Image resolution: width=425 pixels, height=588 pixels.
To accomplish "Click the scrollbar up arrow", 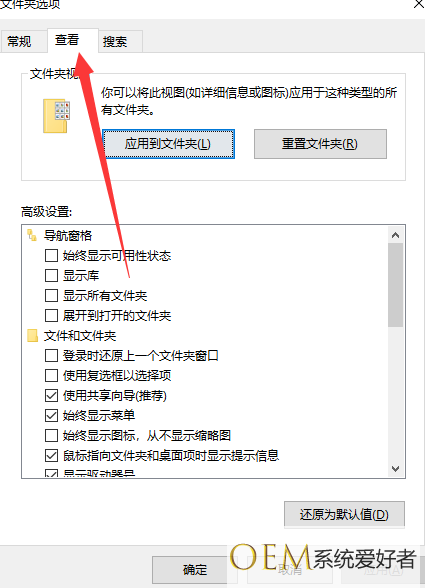I will pos(395,235).
